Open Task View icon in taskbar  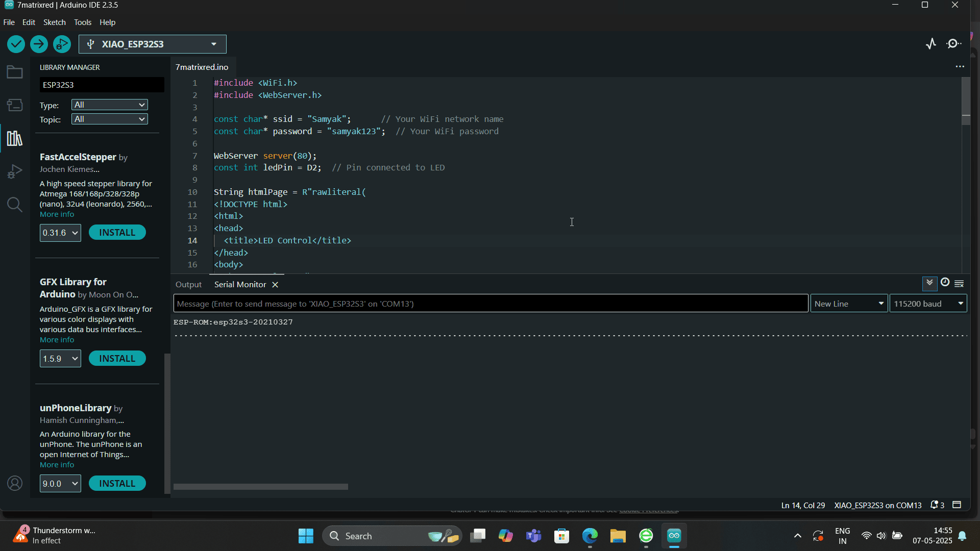(478, 536)
